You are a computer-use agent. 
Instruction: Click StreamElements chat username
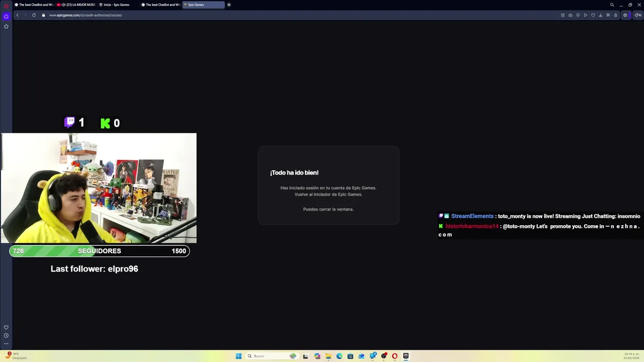click(x=472, y=216)
